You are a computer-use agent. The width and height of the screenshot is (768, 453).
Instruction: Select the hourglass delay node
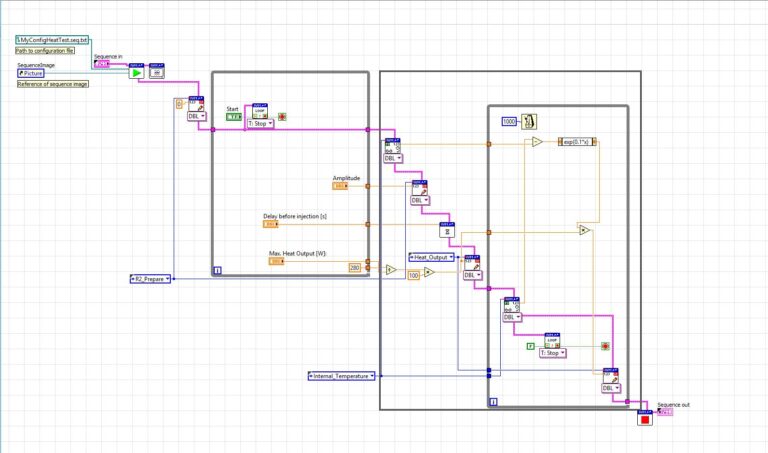pyautogui.click(x=448, y=231)
